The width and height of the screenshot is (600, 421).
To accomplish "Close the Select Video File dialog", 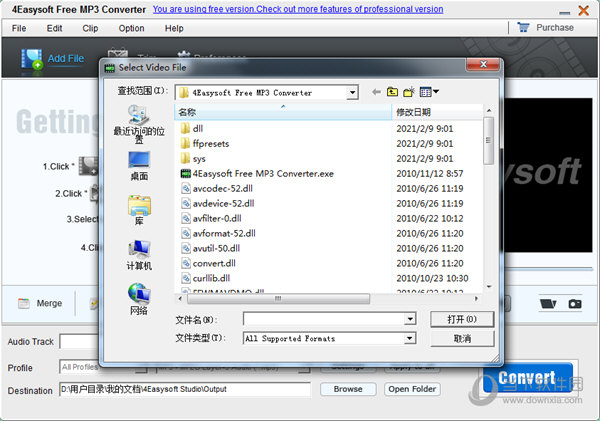I will (483, 65).
